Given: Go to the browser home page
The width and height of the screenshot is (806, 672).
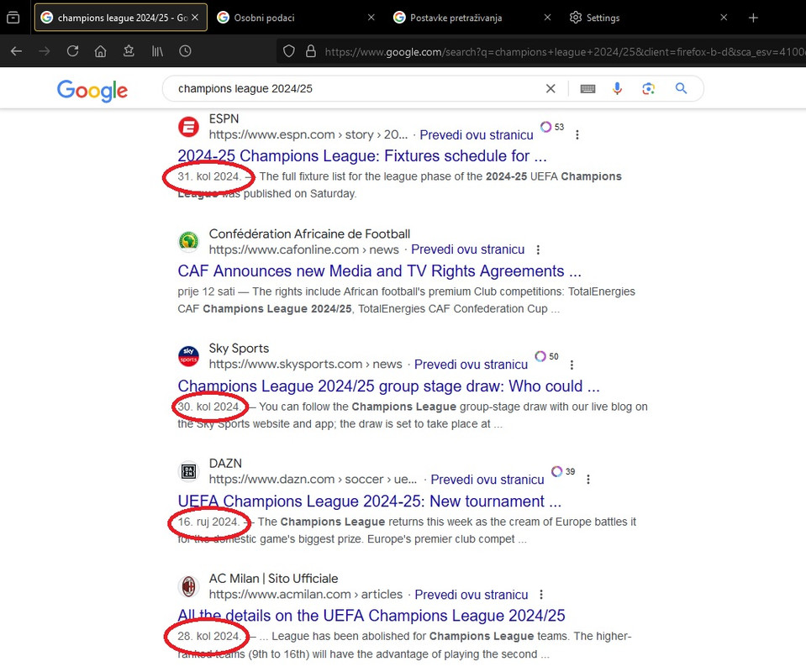Looking at the screenshot, I should 101,51.
